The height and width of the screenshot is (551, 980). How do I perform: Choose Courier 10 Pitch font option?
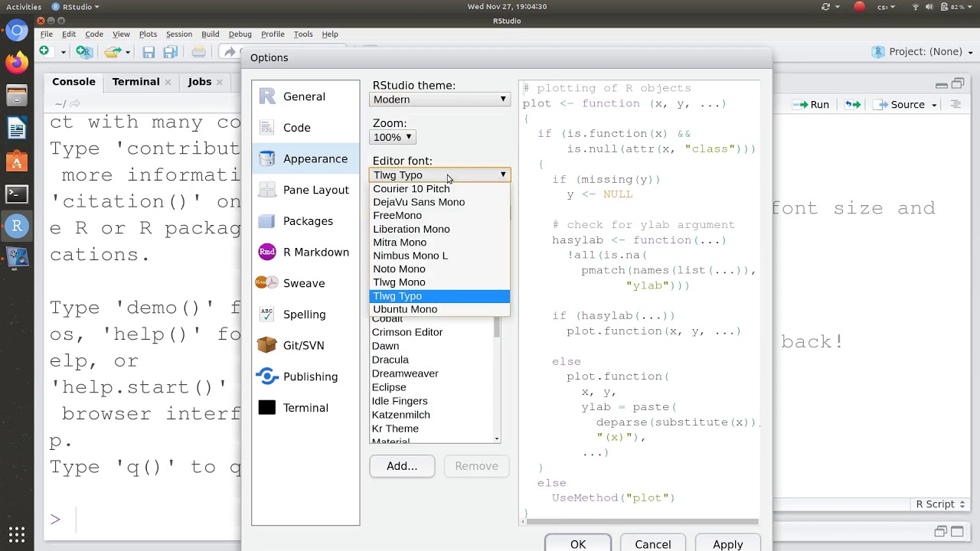[439, 189]
